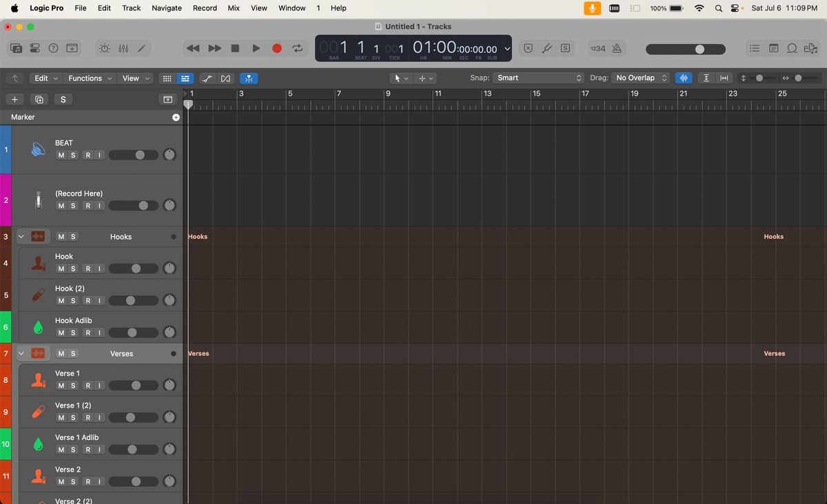The height and width of the screenshot is (504, 827).
Task: Start playback with the Play button
Action: click(256, 48)
